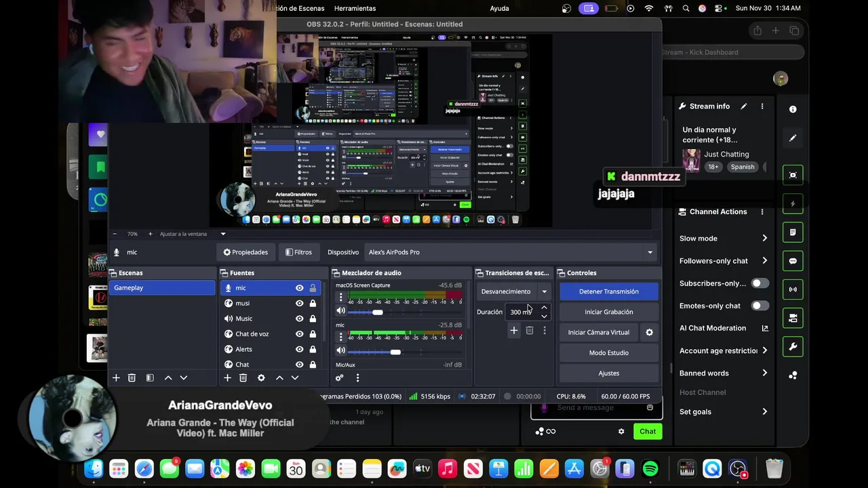Toggle visibility of the musi source

[299, 303]
